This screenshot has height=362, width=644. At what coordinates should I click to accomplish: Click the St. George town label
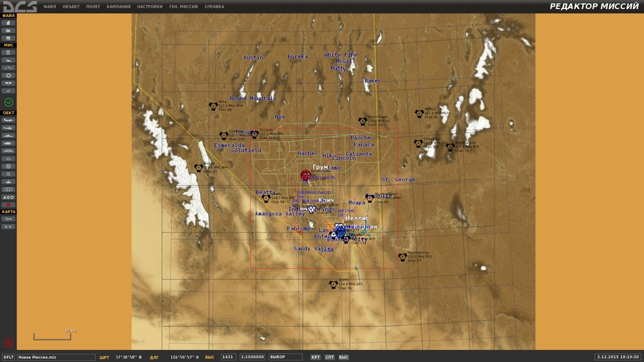point(398,180)
